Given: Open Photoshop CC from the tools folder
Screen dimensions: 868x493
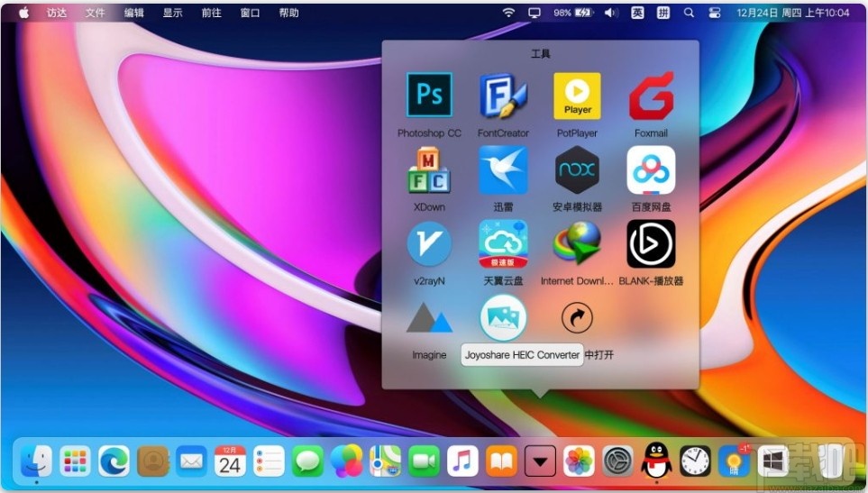Looking at the screenshot, I should (x=429, y=96).
